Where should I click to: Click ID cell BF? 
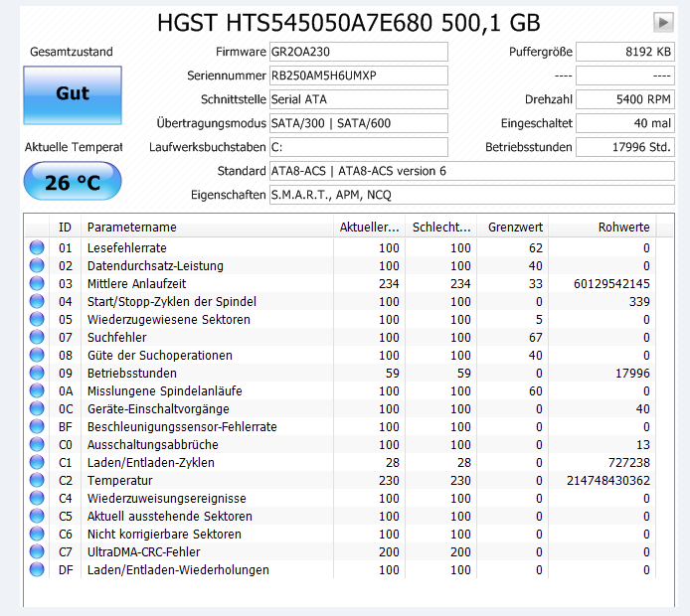[66, 426]
